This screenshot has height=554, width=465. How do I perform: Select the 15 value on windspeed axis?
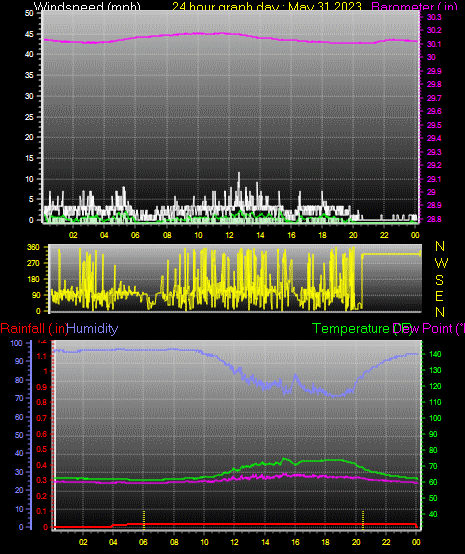coord(29,158)
